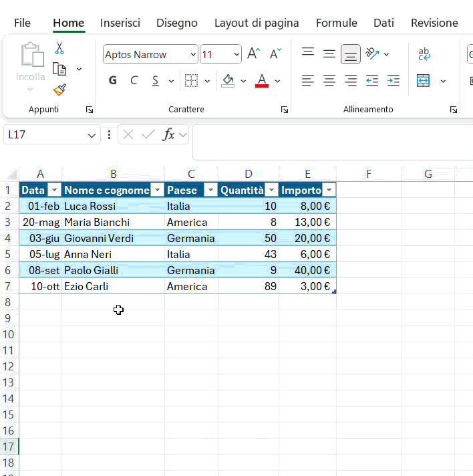Apply the red font color swatch
This screenshot has width=473, height=476.
point(262,81)
